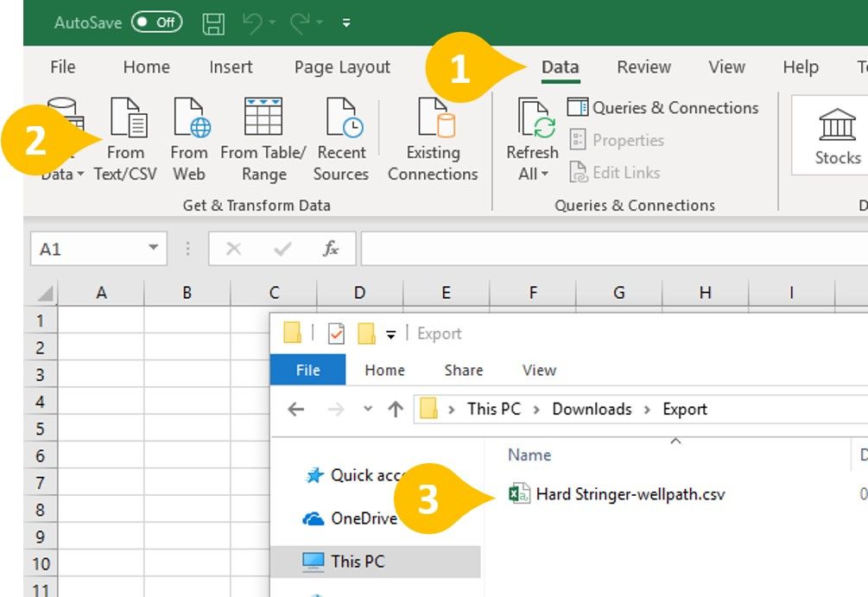Open the Page Layout tab
This screenshot has height=597, width=868.
[342, 67]
